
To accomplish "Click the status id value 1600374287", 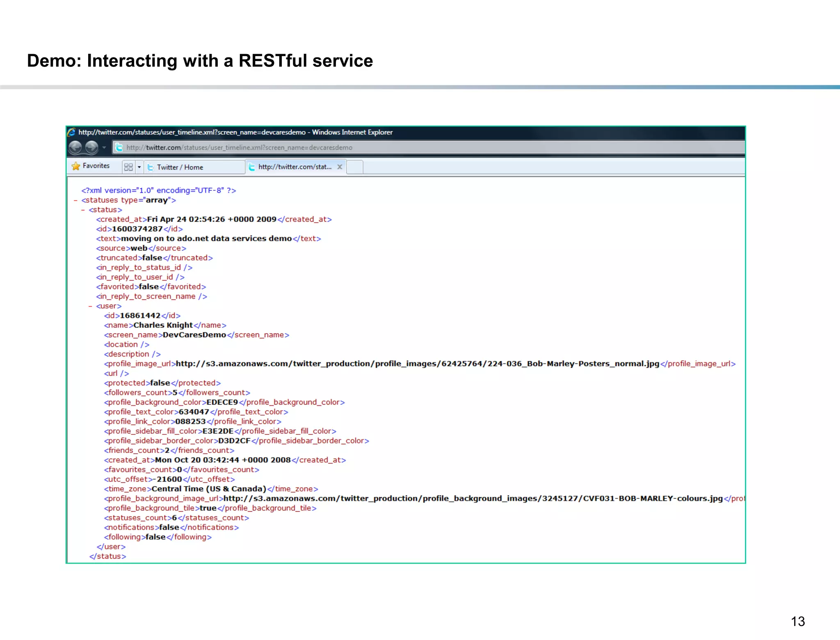I will click(x=137, y=229).
